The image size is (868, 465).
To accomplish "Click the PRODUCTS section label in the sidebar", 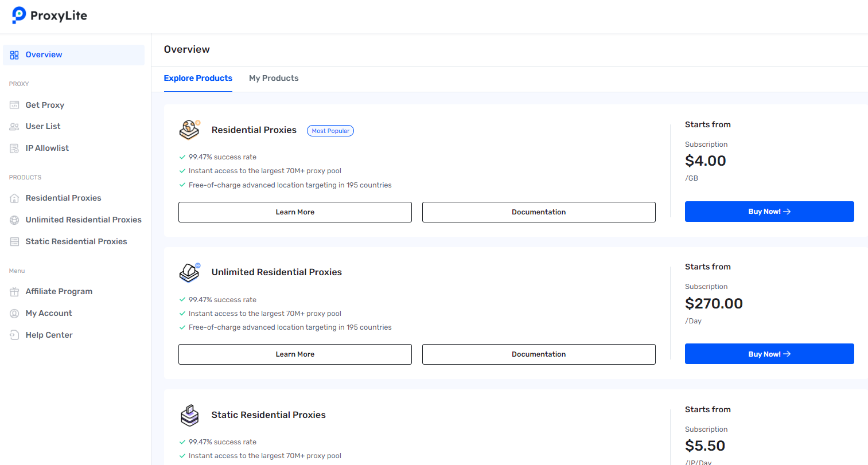I will coord(25,177).
